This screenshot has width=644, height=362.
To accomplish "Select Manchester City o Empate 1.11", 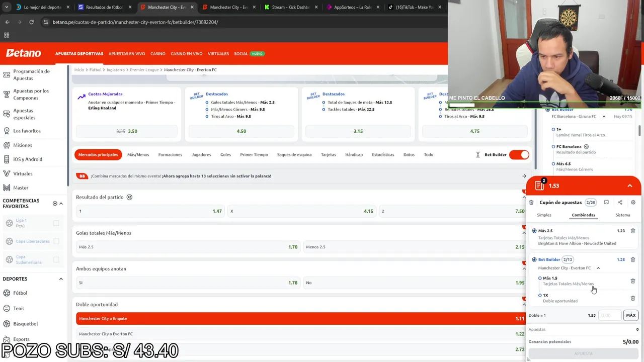I will tap(301, 318).
